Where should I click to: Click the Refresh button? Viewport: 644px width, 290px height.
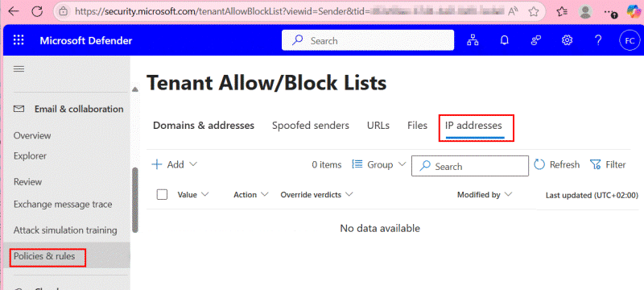tap(557, 164)
